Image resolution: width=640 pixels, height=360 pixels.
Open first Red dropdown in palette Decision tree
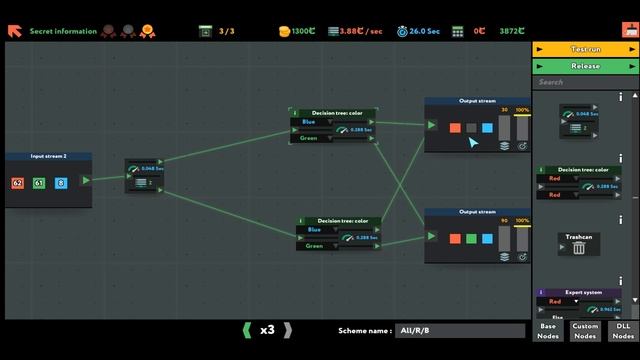coord(558,178)
